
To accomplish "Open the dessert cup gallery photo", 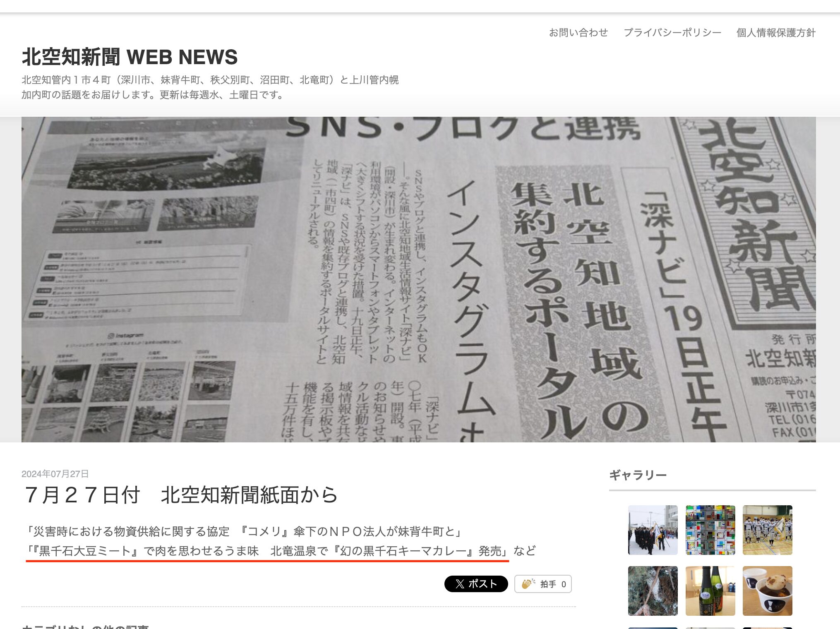I will point(767,591).
